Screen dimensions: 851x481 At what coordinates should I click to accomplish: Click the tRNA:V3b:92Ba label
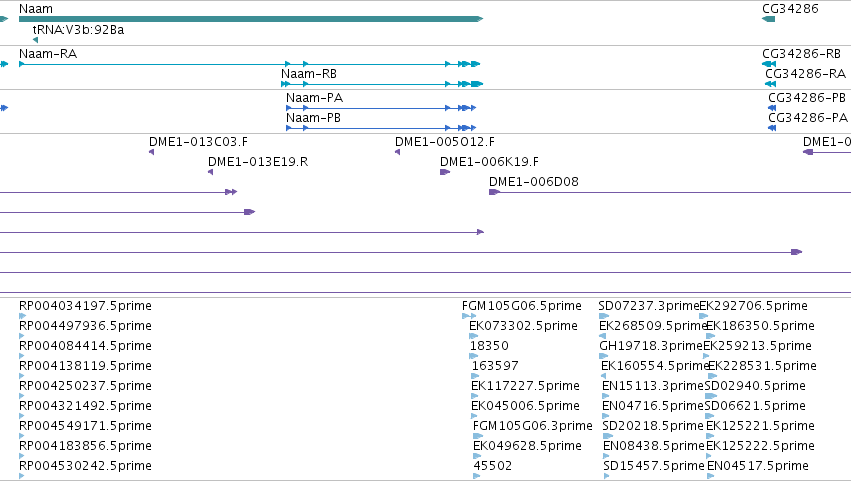pos(78,30)
